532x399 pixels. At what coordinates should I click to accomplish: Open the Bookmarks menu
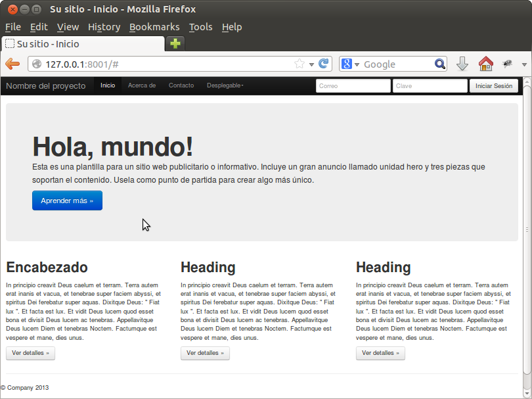tap(154, 27)
